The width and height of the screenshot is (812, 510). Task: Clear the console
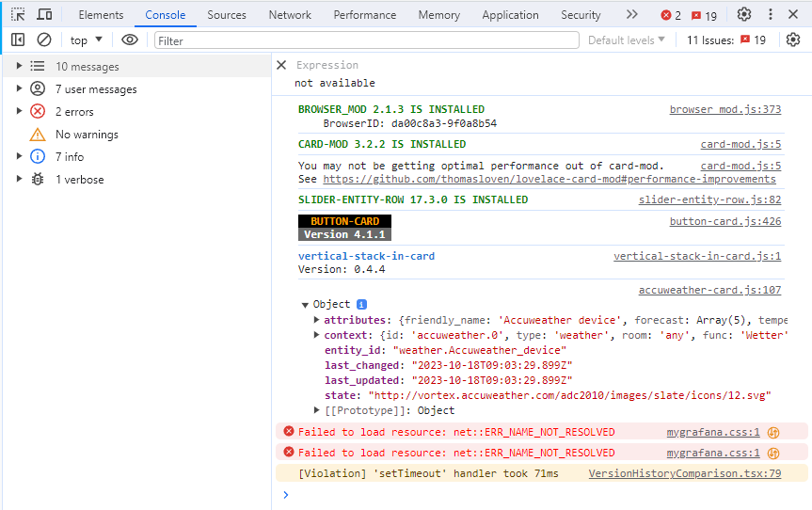tap(44, 40)
